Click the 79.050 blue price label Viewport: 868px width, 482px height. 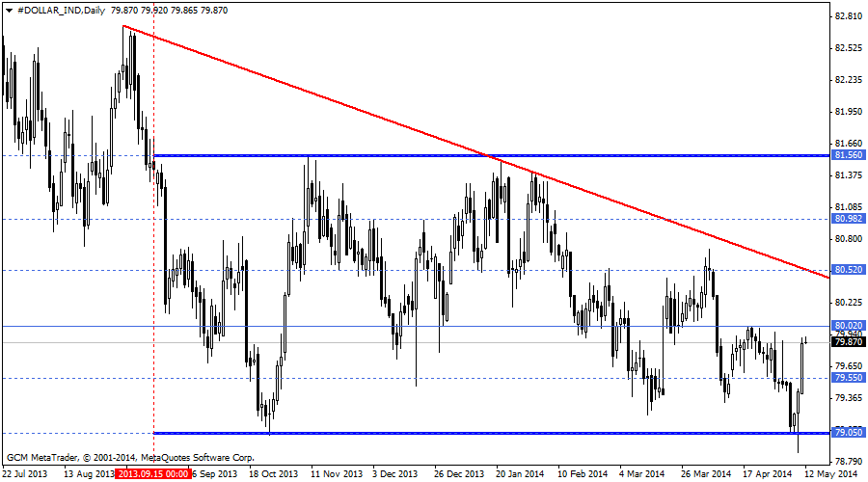point(848,432)
